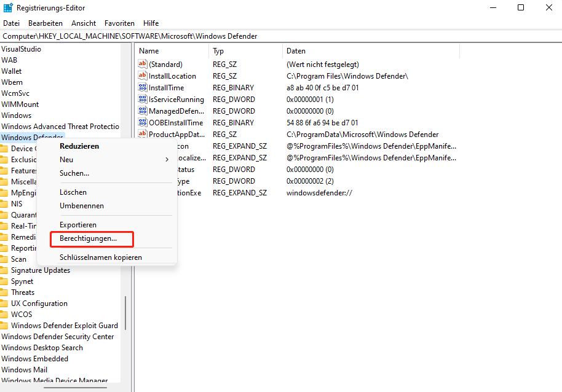This screenshot has height=392, width=562.
Task: Select Windows Advanced Threat Protection key
Action: [60, 127]
